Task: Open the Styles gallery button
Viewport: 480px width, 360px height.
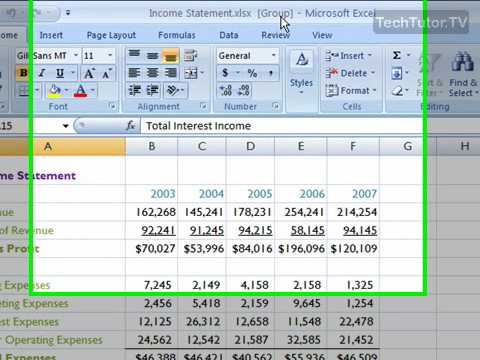Action: [301, 72]
